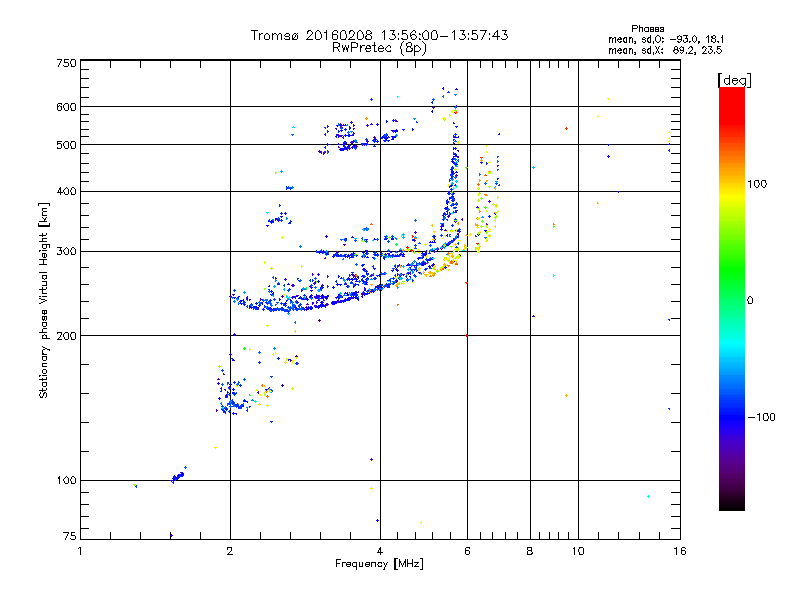Viewport: 800px width, 600px height.
Task: Click the '1' x-axis tick label
Action: [80, 551]
